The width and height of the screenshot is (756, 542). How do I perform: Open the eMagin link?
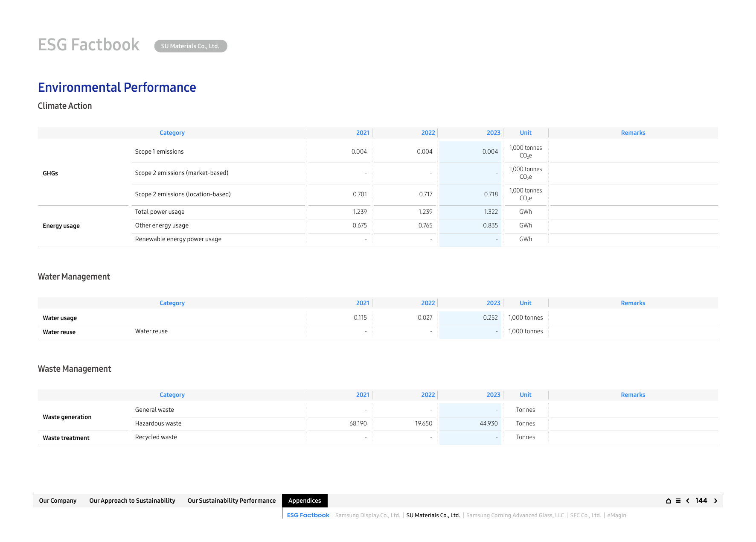point(616,515)
